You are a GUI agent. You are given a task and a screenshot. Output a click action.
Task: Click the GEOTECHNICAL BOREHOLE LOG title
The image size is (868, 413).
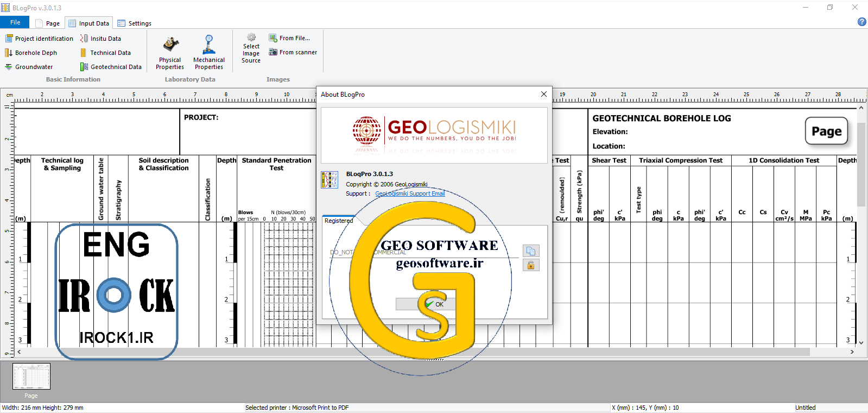(662, 118)
